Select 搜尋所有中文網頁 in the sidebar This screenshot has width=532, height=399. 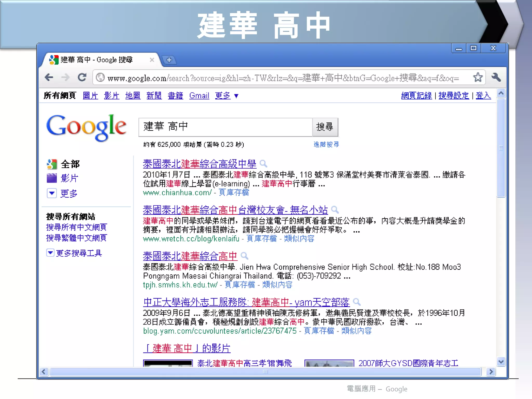coord(76,227)
